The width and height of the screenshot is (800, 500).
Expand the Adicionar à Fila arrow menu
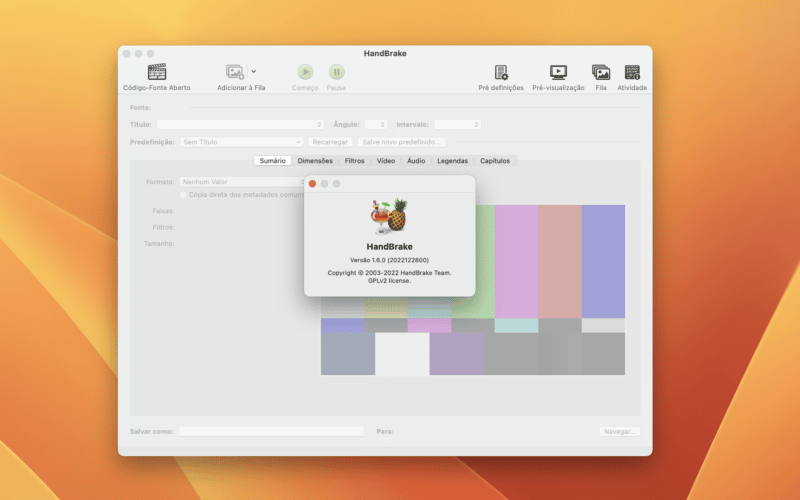click(x=254, y=72)
